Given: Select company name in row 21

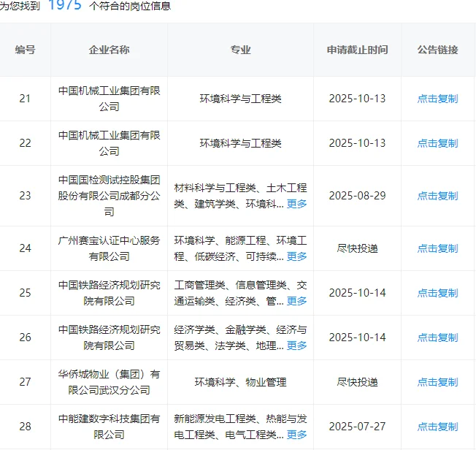Looking at the screenshot, I should 109,99.
